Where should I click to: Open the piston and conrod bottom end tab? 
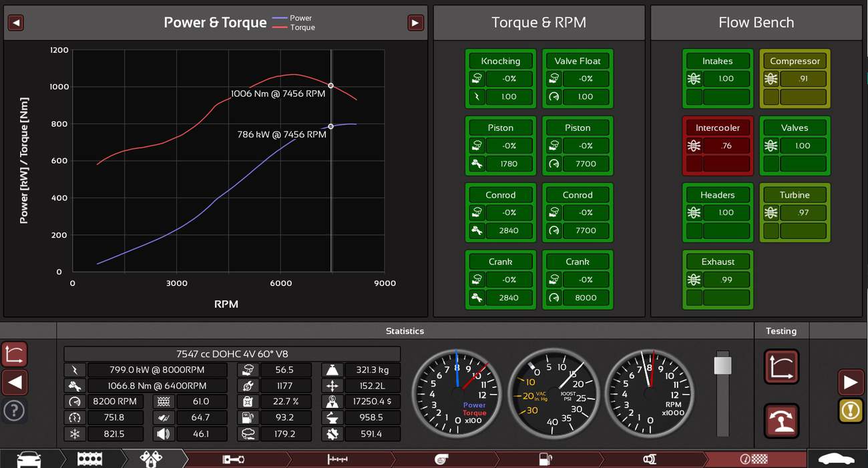(x=232, y=459)
